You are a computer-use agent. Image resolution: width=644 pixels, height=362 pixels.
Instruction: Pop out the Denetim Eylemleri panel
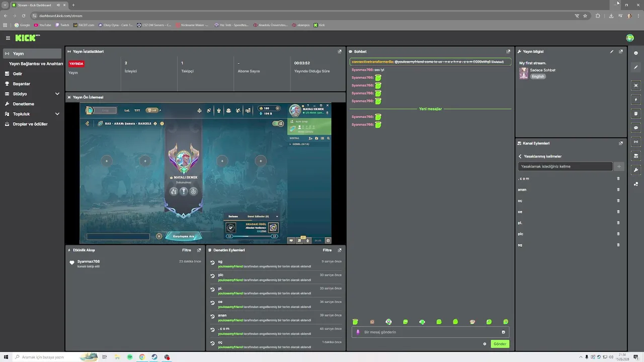340,250
